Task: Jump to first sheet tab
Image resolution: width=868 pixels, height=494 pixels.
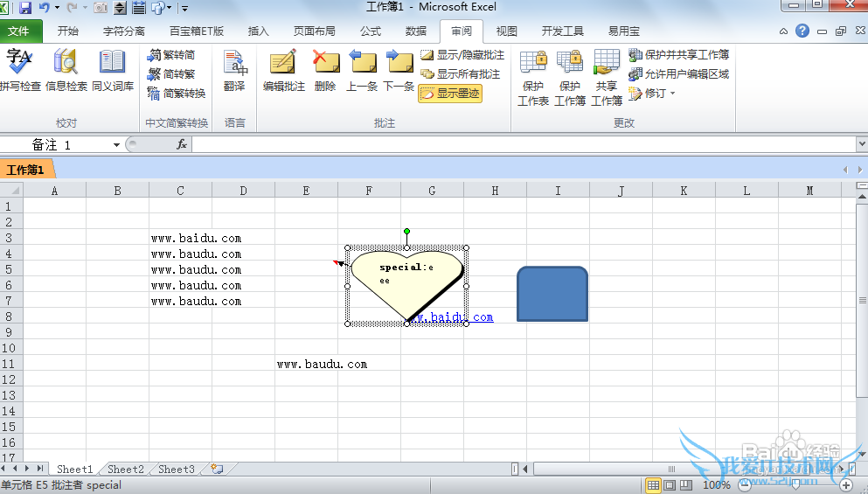Action: click(x=4, y=469)
